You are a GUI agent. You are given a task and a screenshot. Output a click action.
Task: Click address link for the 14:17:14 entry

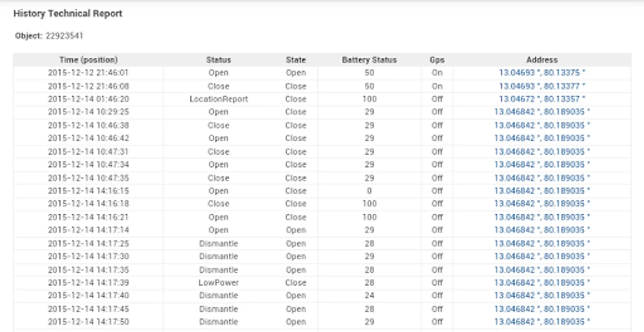541,230
